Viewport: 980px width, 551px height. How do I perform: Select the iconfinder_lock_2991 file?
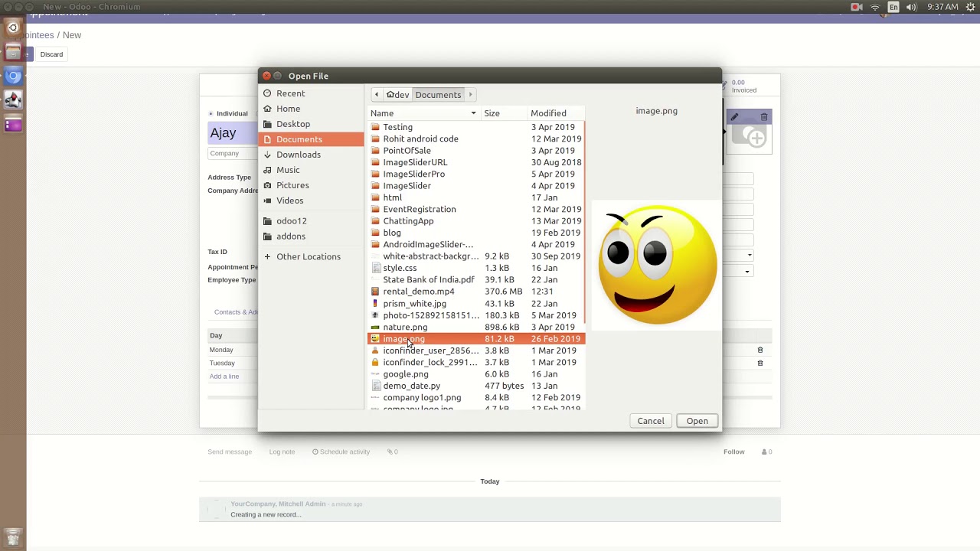coord(475,363)
